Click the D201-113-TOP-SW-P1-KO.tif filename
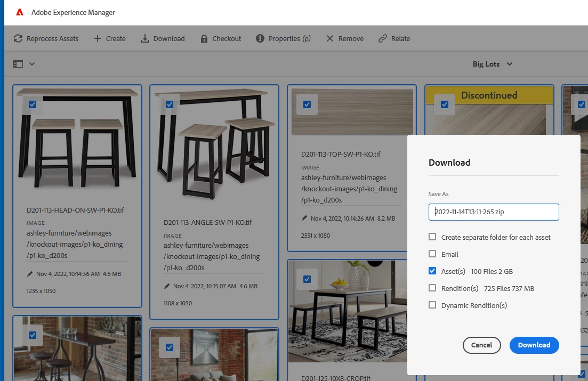The image size is (588, 381). 341,154
